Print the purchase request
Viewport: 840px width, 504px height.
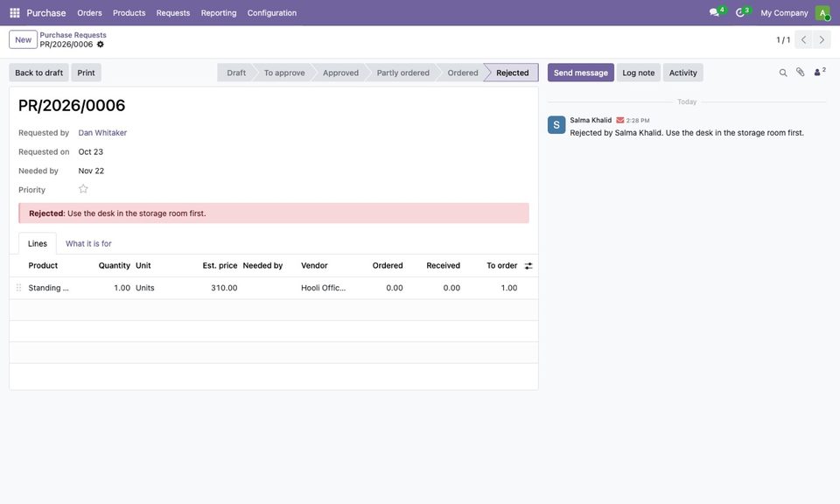(x=86, y=73)
